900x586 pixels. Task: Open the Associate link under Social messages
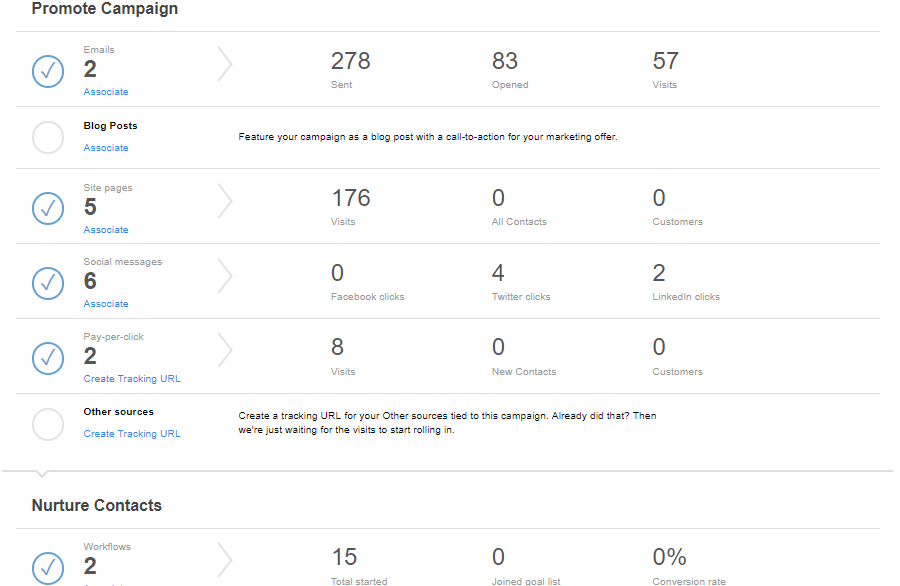[106, 304]
